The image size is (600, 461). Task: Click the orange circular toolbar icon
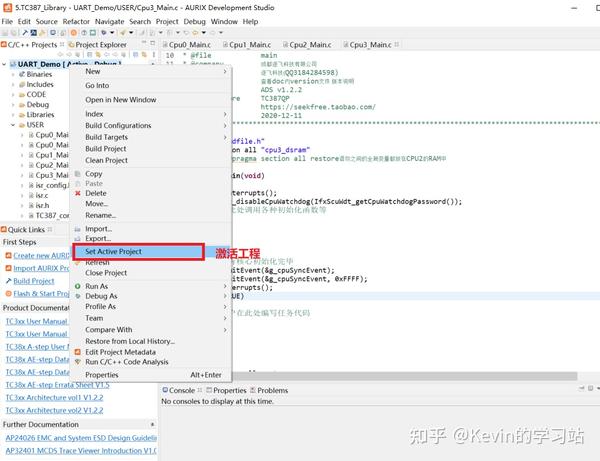point(73,33)
